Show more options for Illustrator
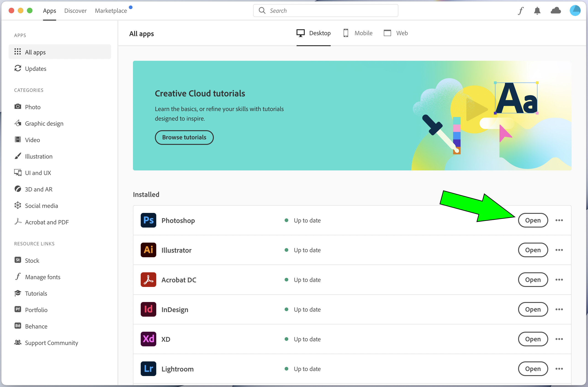588x387 pixels. 559,250
